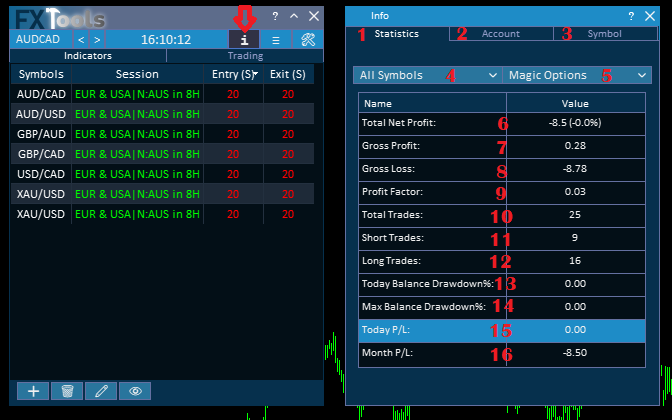Open FX Tools help question mark

(x=275, y=16)
